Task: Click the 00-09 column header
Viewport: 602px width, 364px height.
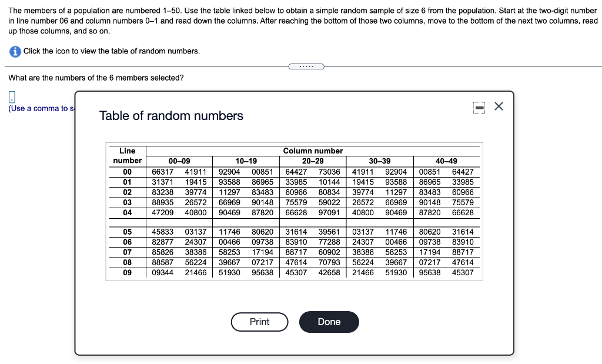Action: 180,162
